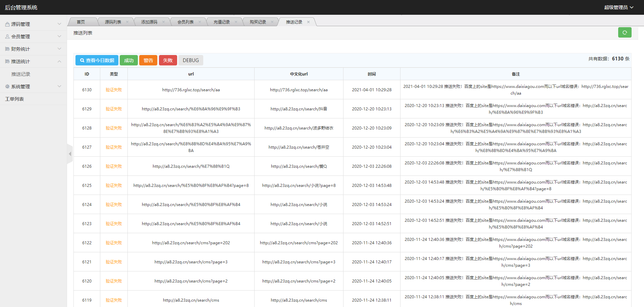The width and height of the screenshot is (644, 307).
Task: Switch to the 首页 tab
Action: click(81, 22)
